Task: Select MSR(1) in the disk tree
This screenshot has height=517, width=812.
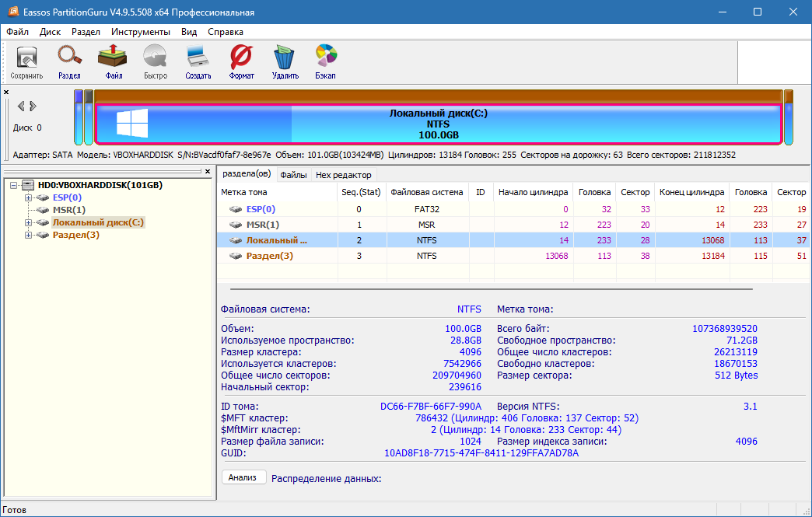Action: 69,210
